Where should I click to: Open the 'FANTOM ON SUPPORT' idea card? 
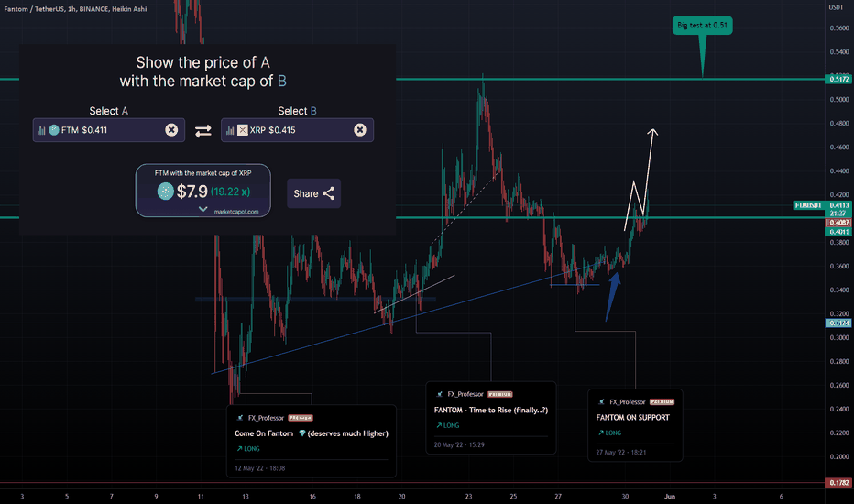pyautogui.click(x=635, y=425)
